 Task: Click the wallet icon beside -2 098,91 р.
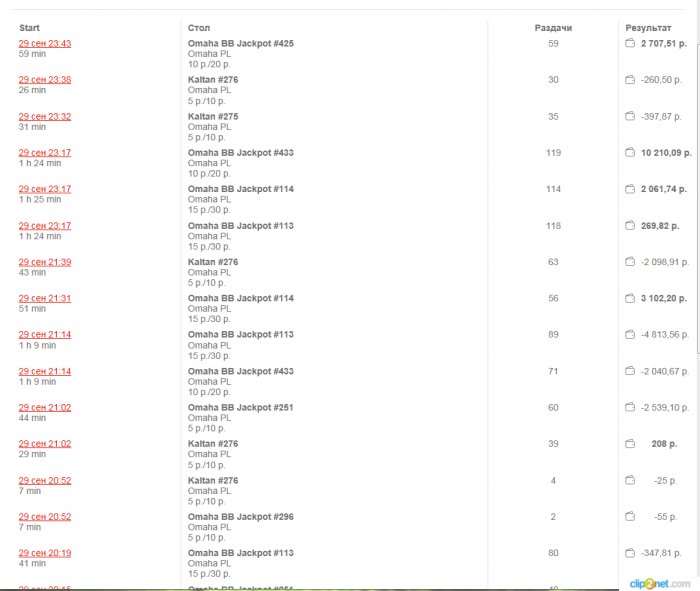click(629, 262)
